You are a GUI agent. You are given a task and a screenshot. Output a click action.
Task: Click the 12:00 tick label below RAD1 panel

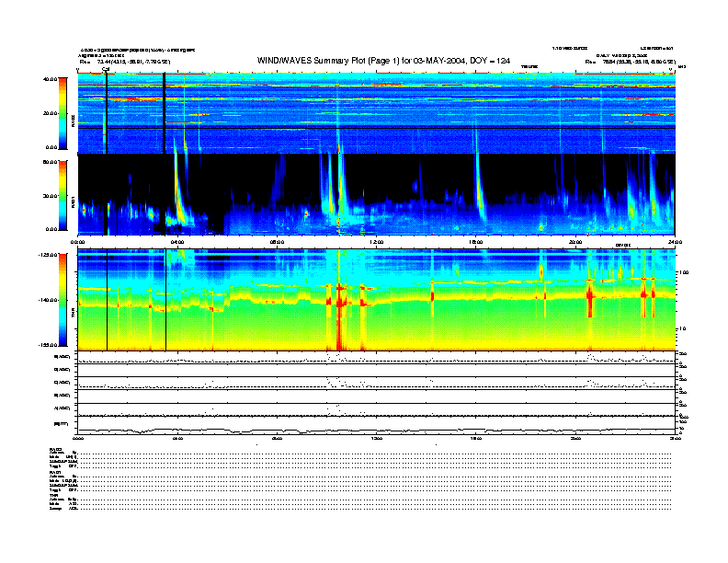(376, 241)
